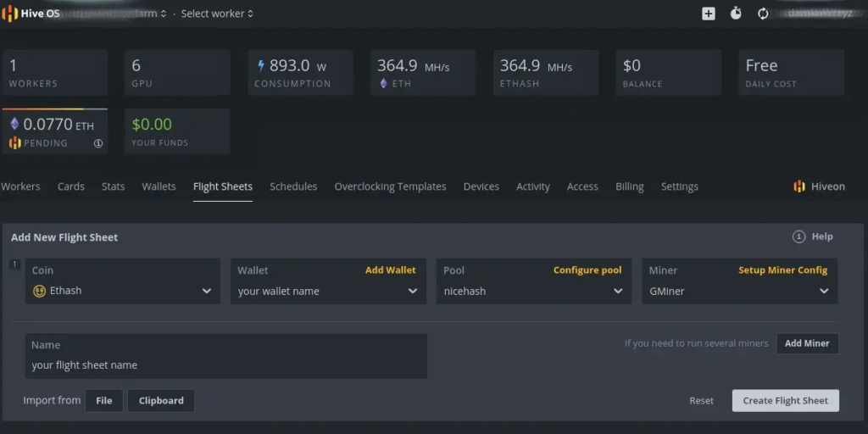Open the Stats tab
This screenshot has height=434, width=868.
(113, 186)
